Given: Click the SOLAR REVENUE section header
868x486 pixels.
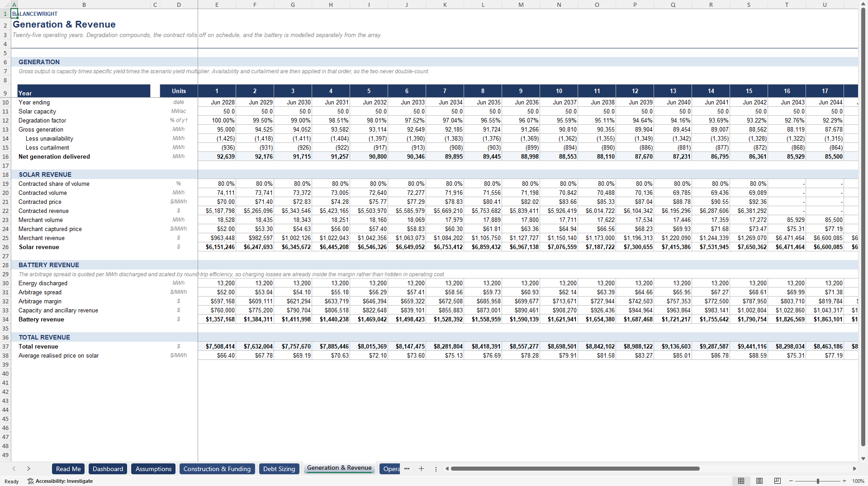Looking at the screenshot, I should click(45, 175).
